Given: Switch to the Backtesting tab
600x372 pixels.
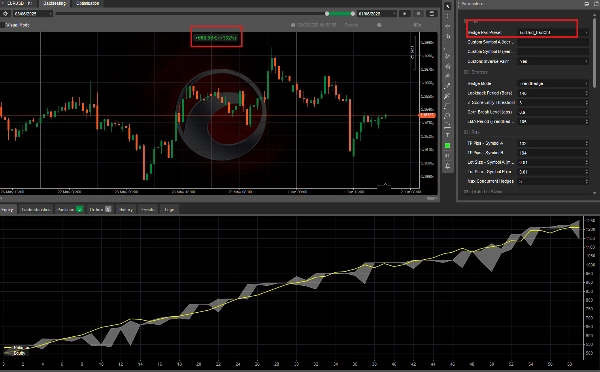Looking at the screenshot, I should coord(55,3).
